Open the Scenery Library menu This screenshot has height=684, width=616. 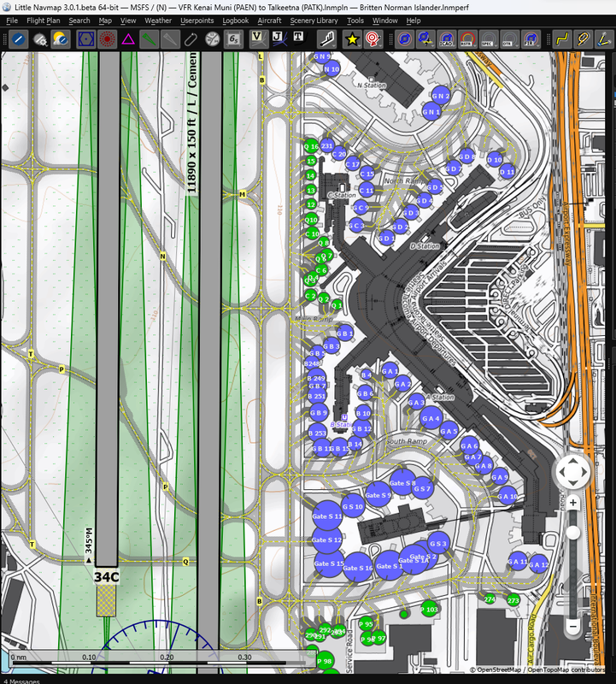click(314, 21)
